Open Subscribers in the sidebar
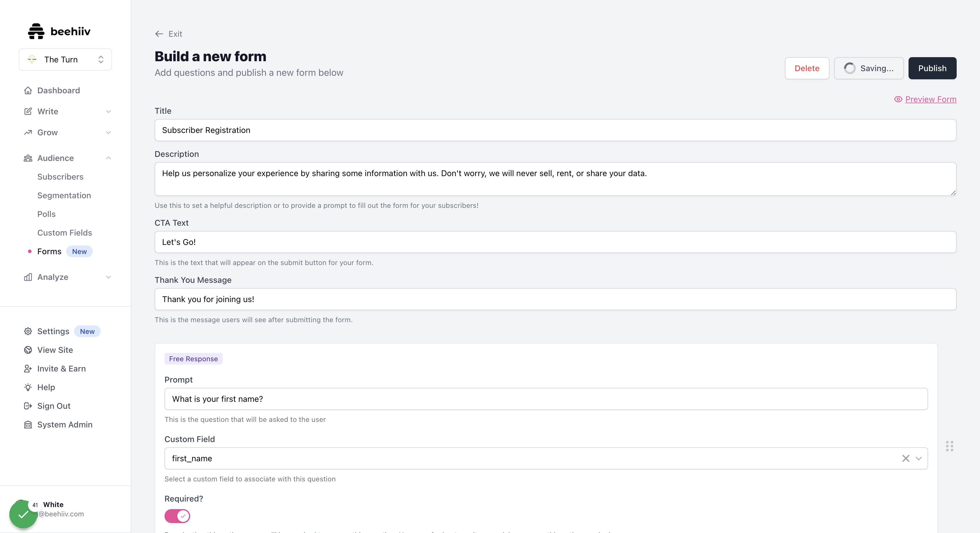The width and height of the screenshot is (980, 533). coord(60,177)
